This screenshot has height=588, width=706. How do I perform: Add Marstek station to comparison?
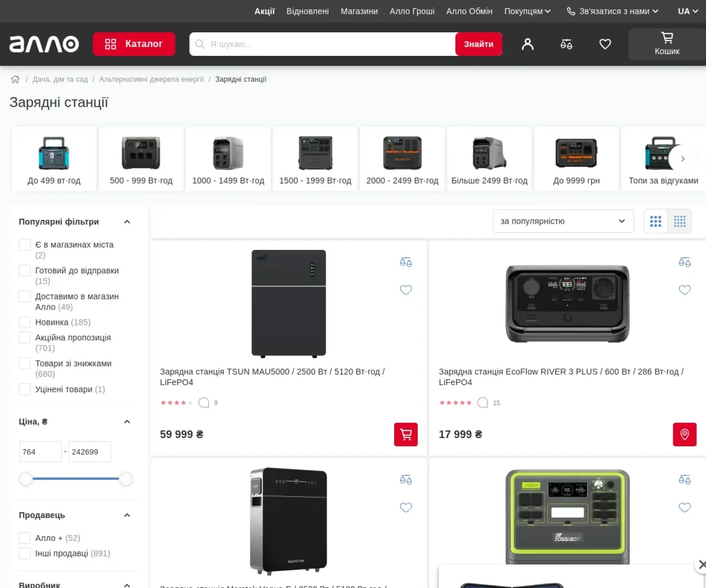[406, 480]
